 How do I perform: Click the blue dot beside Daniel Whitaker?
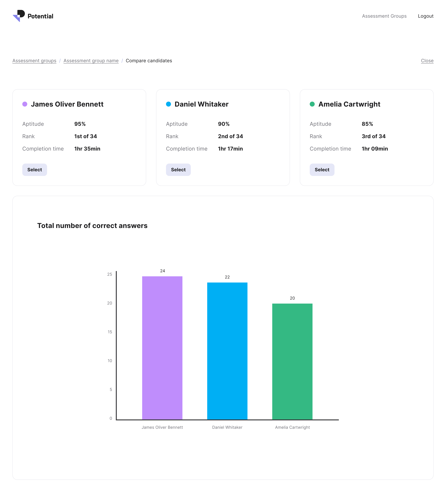point(168,104)
